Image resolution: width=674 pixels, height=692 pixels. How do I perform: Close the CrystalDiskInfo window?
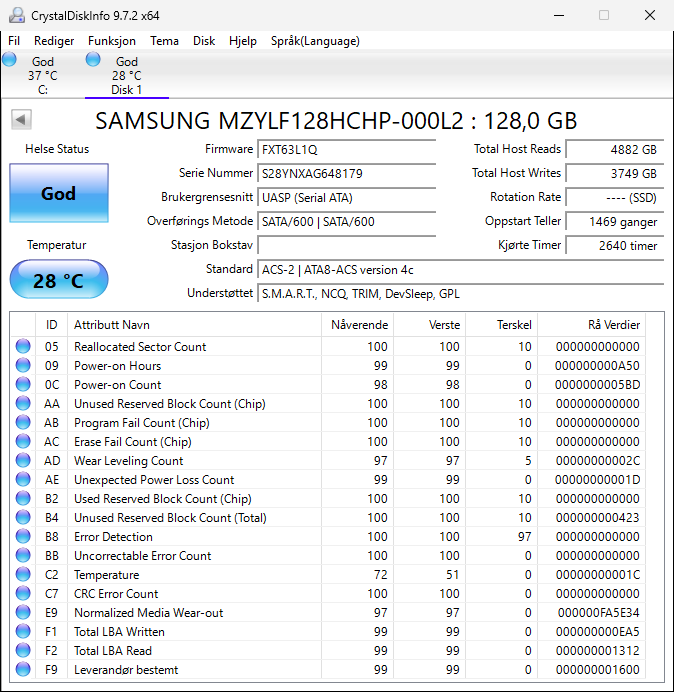650,15
